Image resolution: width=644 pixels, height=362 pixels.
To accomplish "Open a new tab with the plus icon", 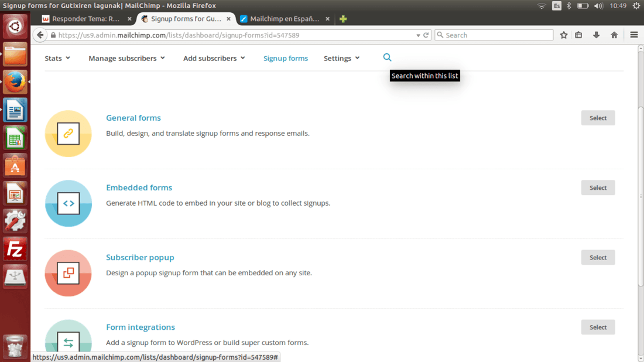I will 343,19.
